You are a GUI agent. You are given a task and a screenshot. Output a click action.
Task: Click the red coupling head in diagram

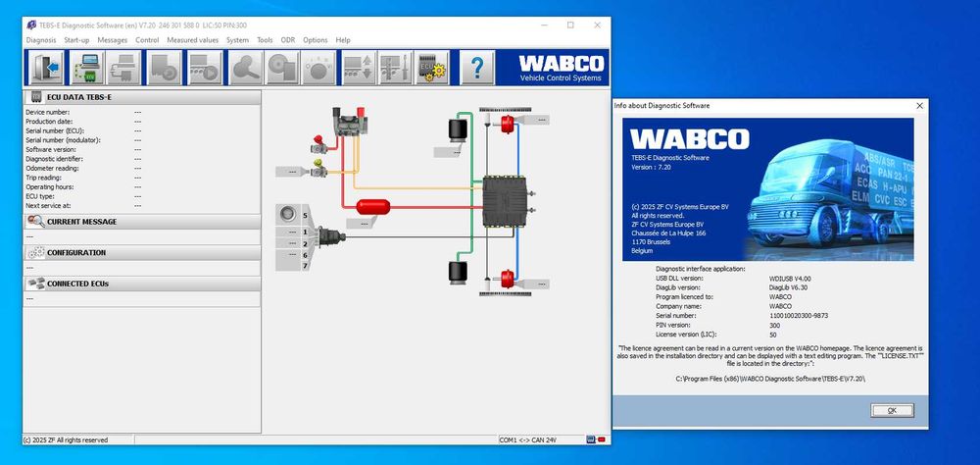click(319, 144)
